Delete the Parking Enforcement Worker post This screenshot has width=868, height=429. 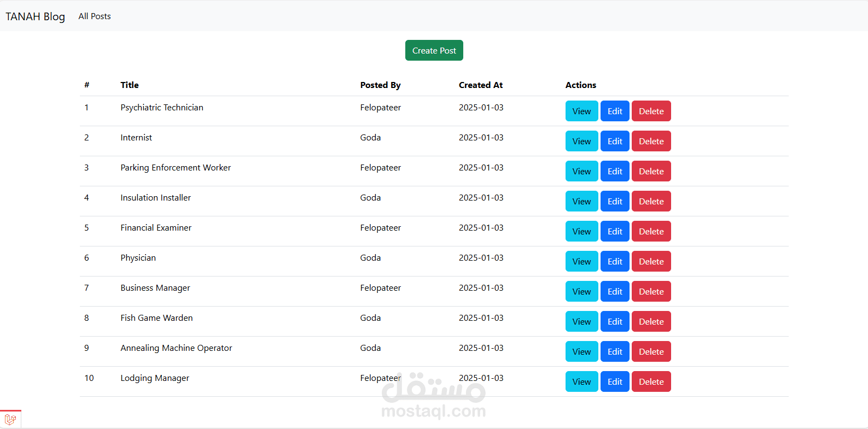pyautogui.click(x=651, y=171)
